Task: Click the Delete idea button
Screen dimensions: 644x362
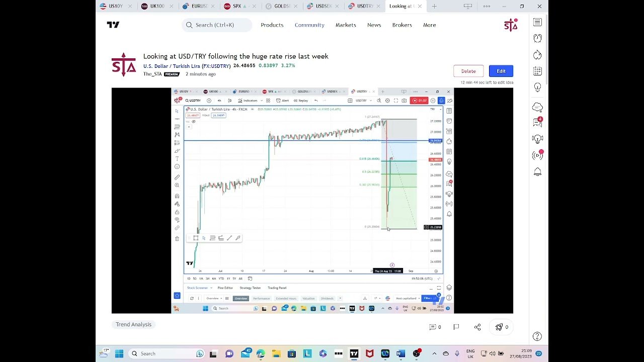Action: tap(468, 71)
